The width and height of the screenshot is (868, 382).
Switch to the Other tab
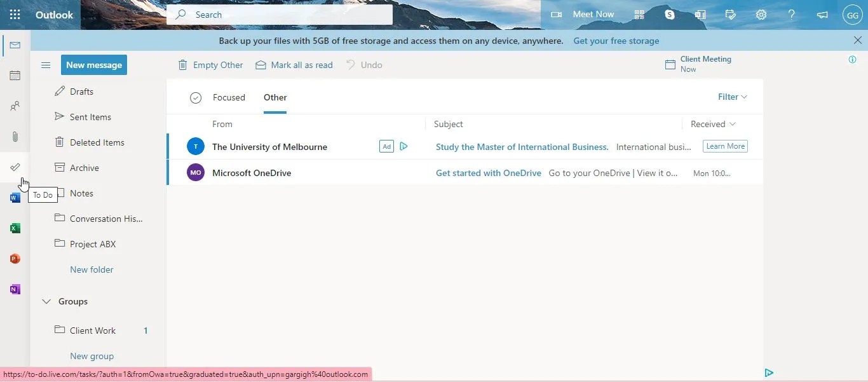pyautogui.click(x=275, y=97)
